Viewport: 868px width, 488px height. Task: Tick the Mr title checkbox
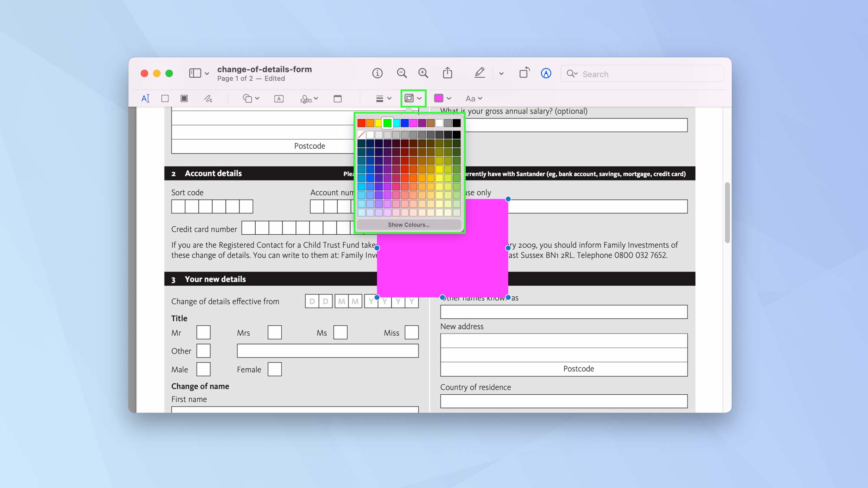(x=203, y=333)
